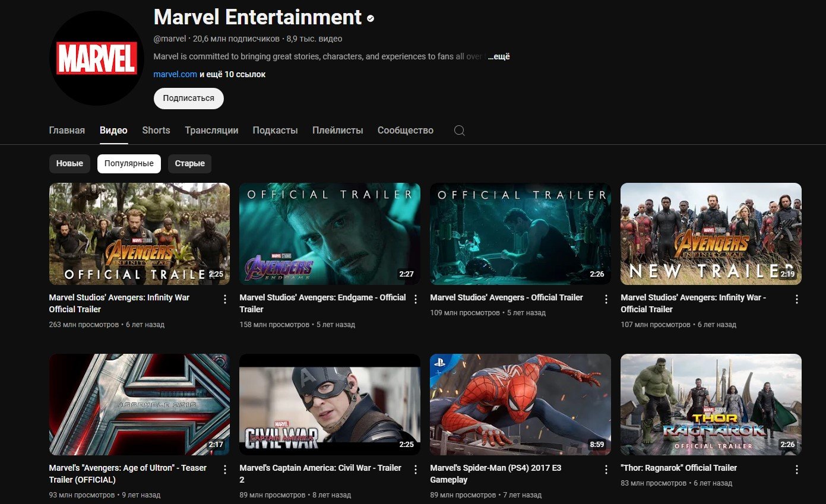Open options menu for Age of Ultron Teaser
Viewport: 826px width, 504px height.
(x=225, y=470)
